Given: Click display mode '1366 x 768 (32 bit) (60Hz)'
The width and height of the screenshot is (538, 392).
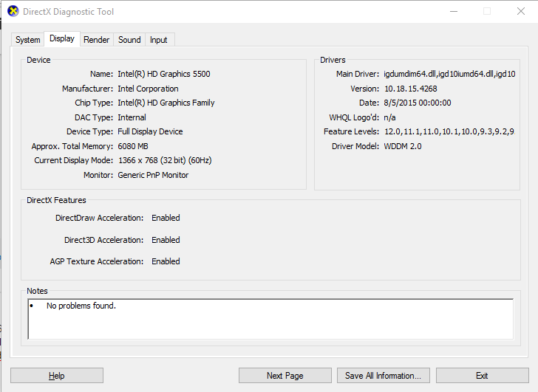Looking at the screenshot, I should tap(165, 160).
